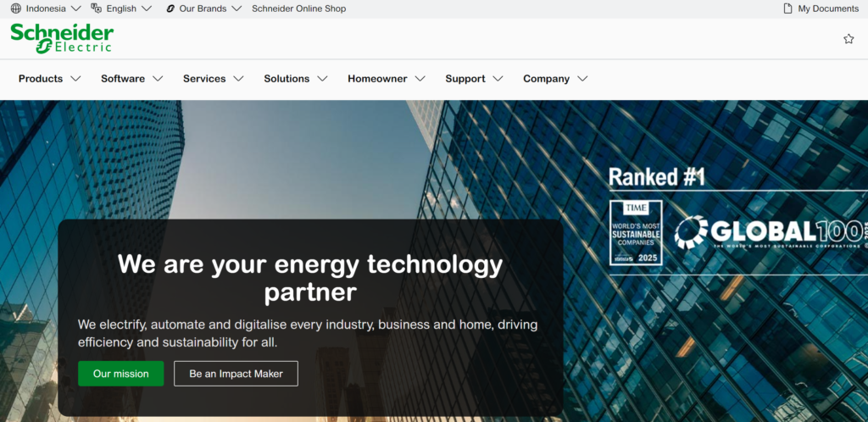Click the 'We electrify, automate and digitalise' paragraph

click(307, 333)
